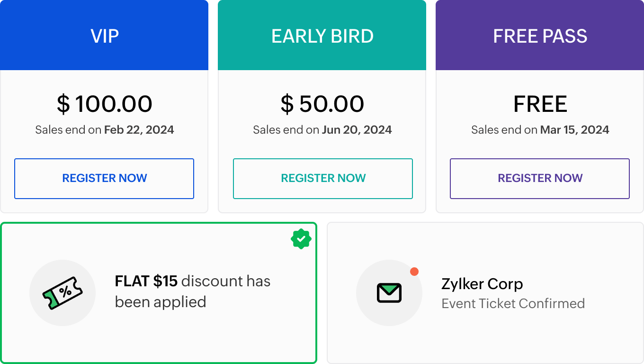The height and width of the screenshot is (364, 644).
Task: Click the Mar 15, 2024 sales end date
Action: (x=575, y=130)
